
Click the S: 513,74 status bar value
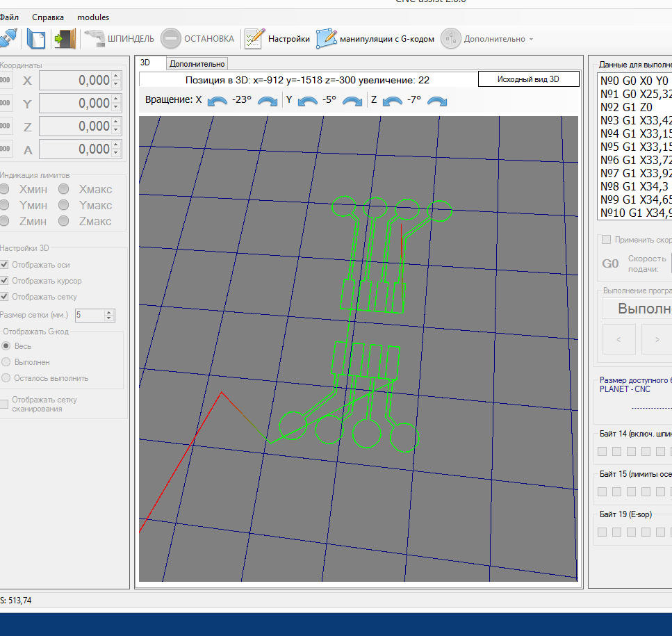click(x=16, y=601)
